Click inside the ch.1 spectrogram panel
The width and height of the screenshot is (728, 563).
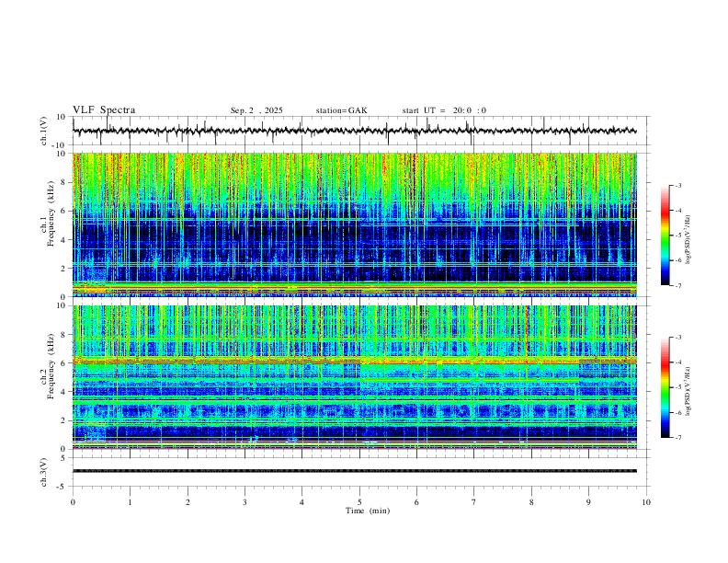pyautogui.click(x=355, y=224)
